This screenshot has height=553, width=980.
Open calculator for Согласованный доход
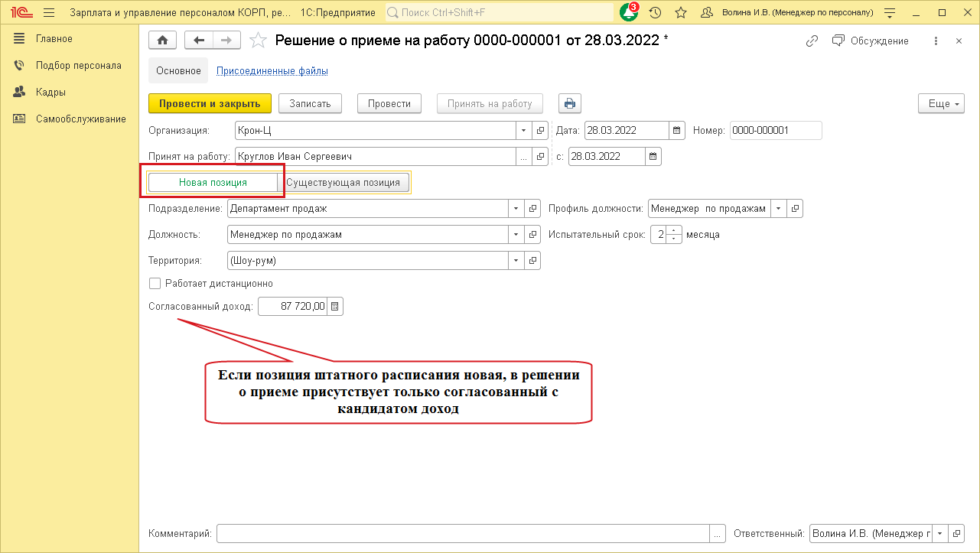click(336, 307)
